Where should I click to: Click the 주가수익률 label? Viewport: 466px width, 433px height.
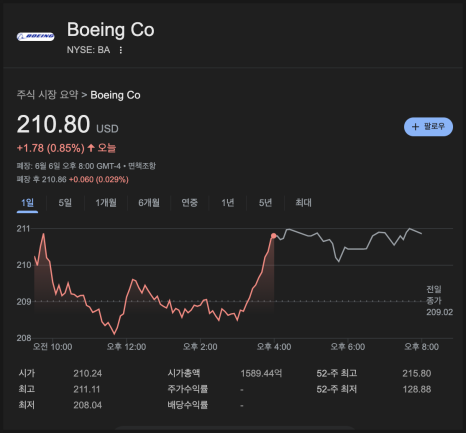[x=188, y=389]
